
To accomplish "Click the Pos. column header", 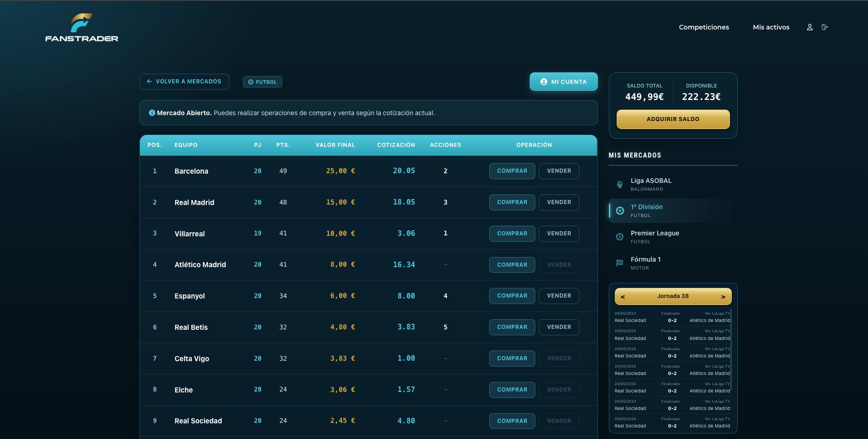I will [x=155, y=145].
